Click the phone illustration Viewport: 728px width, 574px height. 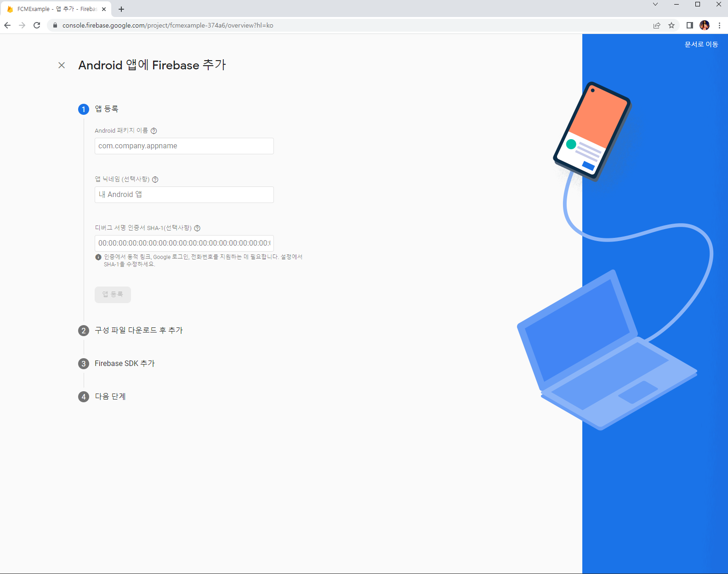click(592, 131)
